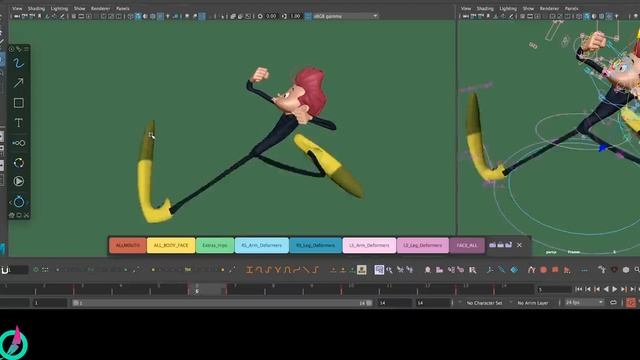Screen dimensions: 640x360
Task: Click the magnet U icon at shelf start
Action: pyautogui.click(x=5, y=270)
